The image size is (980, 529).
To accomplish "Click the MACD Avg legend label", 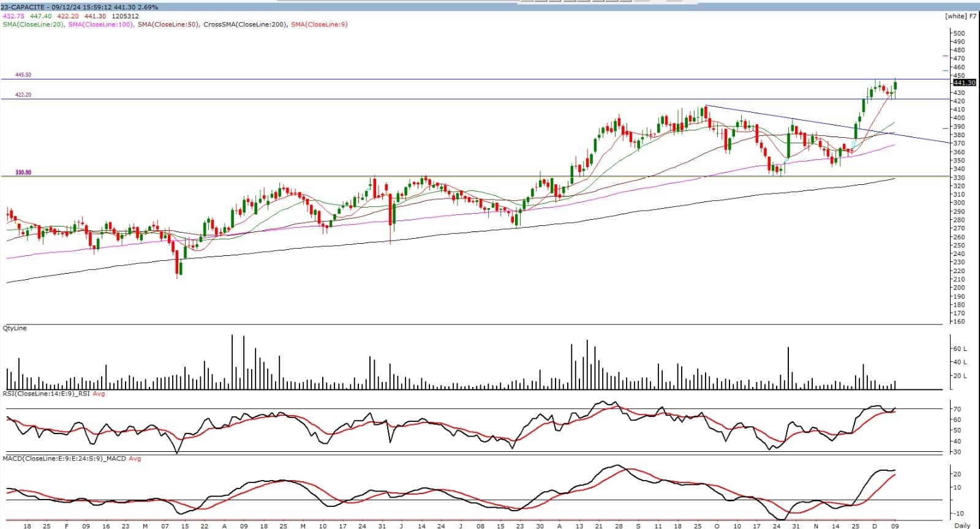I will click(134, 458).
